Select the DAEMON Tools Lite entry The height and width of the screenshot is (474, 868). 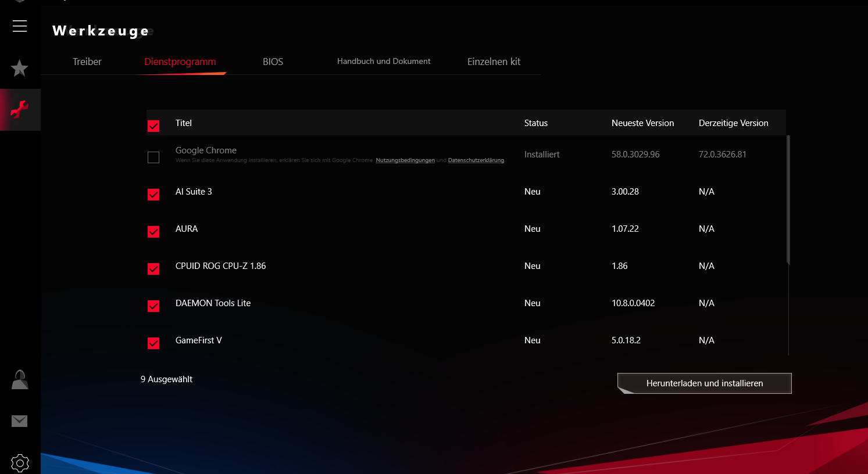[x=213, y=303]
